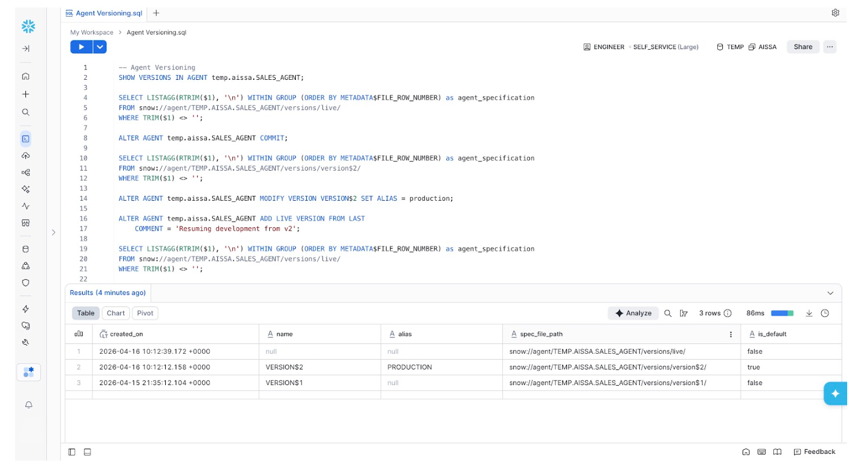Collapse the Results panel chevron
Screen dimensions: 868x466
830,293
